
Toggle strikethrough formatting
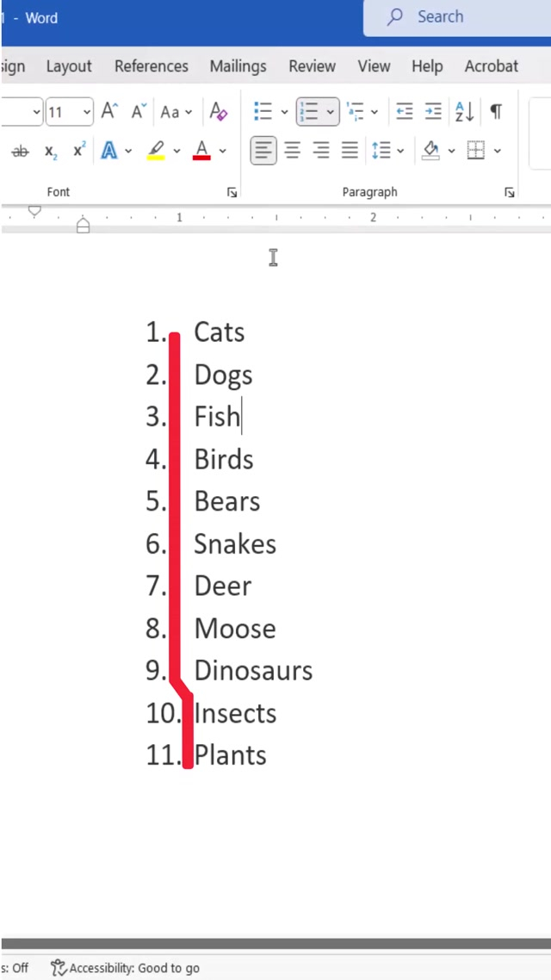(x=20, y=152)
